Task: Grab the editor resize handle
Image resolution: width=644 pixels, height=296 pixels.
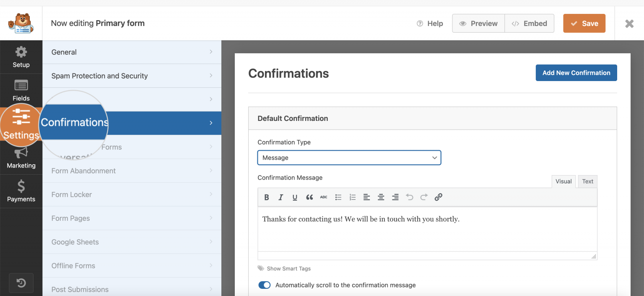Action: (x=594, y=256)
